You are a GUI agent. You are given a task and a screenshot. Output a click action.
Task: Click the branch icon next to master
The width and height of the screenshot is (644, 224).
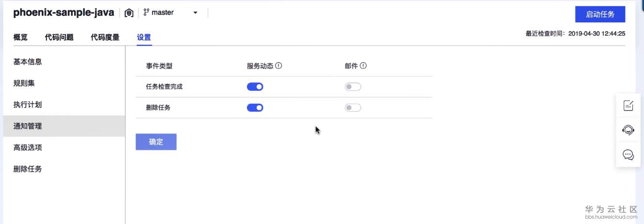coord(146,13)
